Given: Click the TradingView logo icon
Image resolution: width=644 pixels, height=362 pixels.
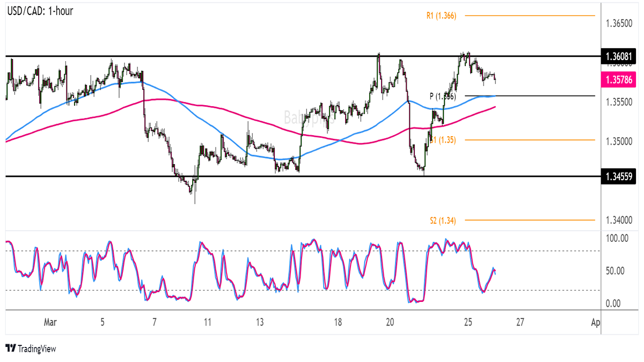Looking at the screenshot, I should coord(10,349).
